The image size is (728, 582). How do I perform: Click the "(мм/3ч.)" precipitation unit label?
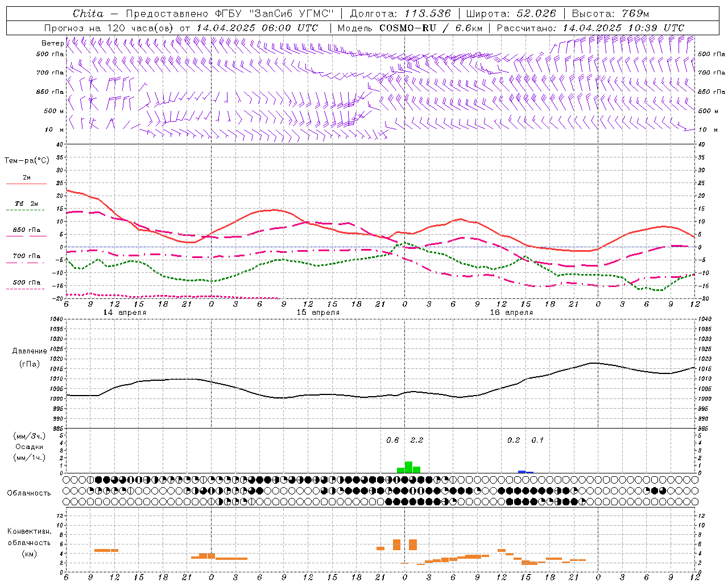(29, 436)
